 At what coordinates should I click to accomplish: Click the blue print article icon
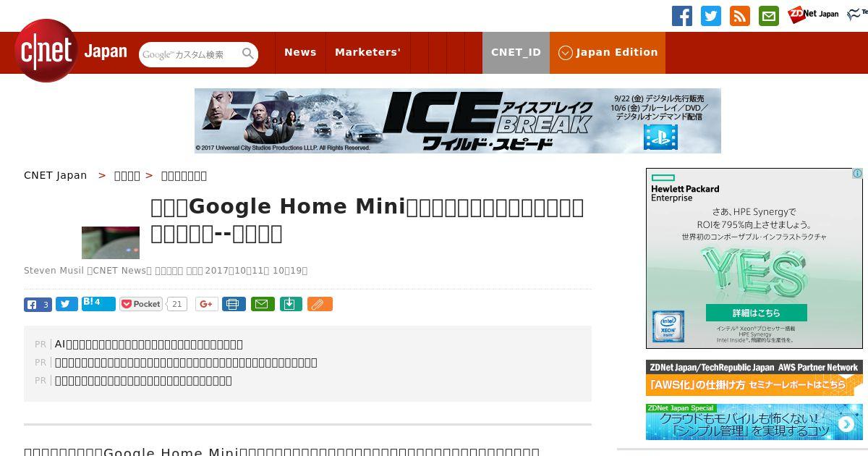[234, 304]
